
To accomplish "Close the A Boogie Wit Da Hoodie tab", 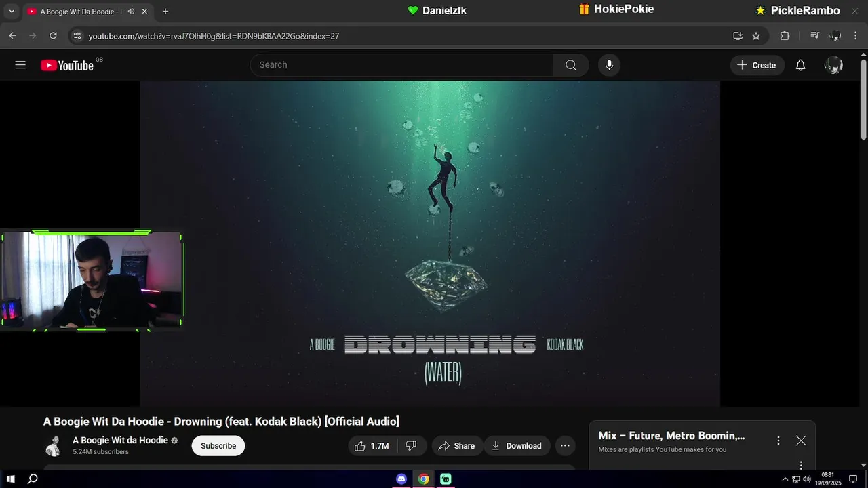I will click(x=144, y=12).
